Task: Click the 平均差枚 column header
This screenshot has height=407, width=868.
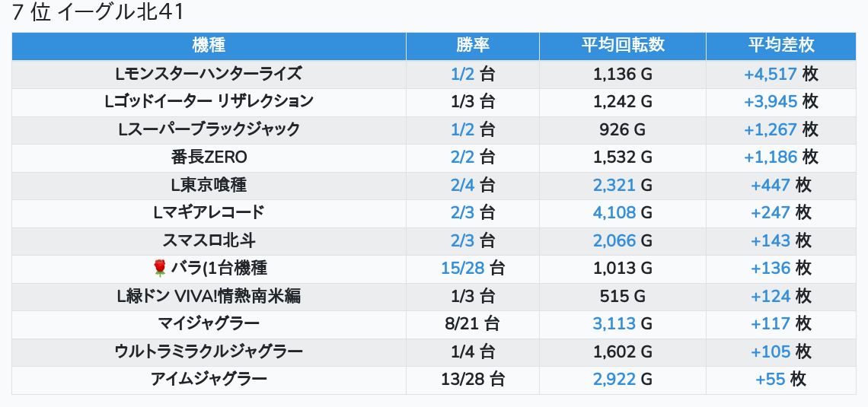Action: [781, 46]
